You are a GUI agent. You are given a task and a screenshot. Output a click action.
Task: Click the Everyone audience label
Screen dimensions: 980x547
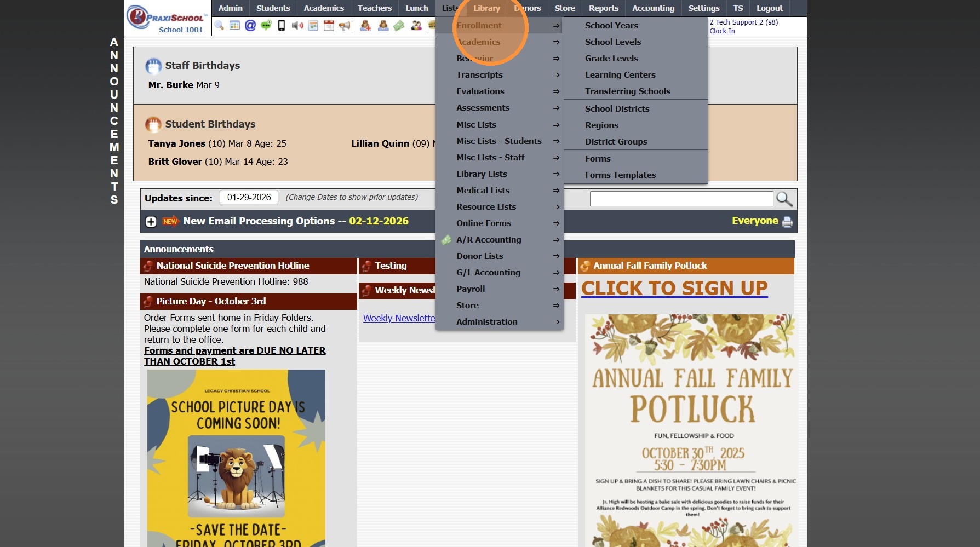[x=755, y=221]
